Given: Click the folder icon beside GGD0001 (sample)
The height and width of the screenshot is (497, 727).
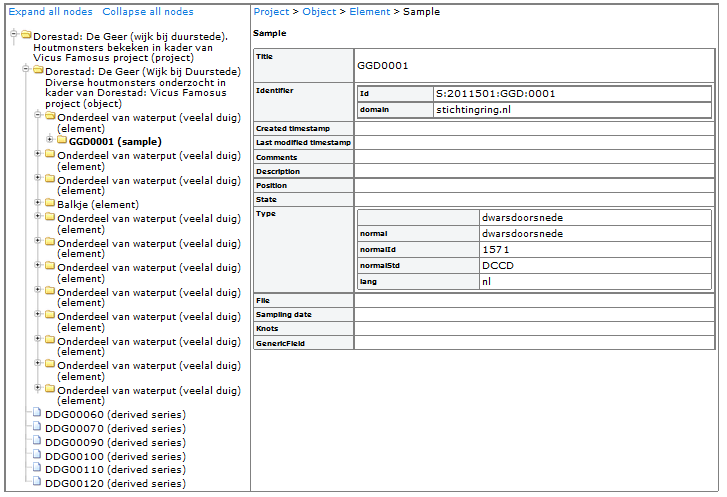Looking at the screenshot, I should [62, 140].
